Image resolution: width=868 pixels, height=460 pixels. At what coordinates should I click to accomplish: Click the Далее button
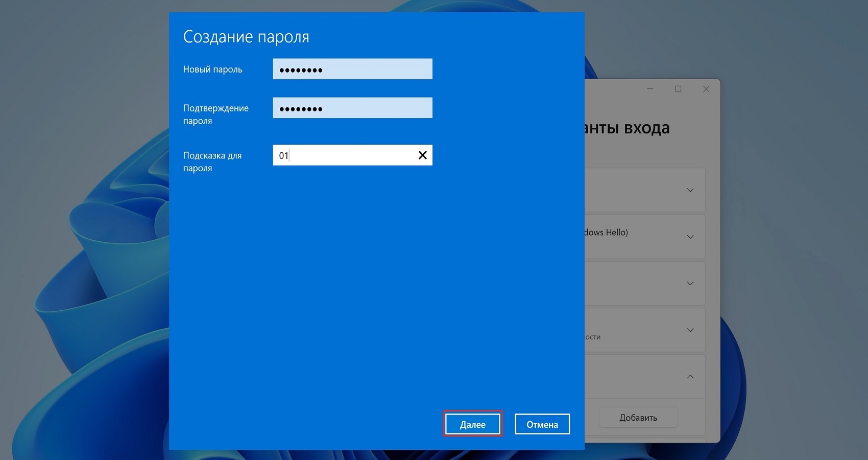pos(473,424)
